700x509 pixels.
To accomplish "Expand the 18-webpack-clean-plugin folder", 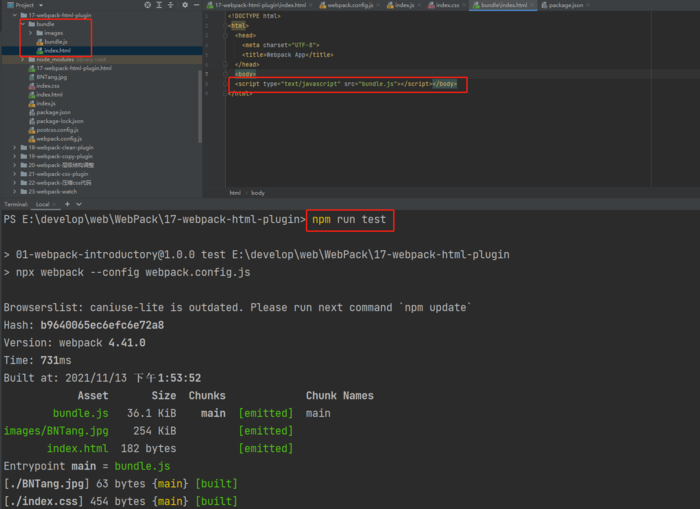I will point(15,147).
